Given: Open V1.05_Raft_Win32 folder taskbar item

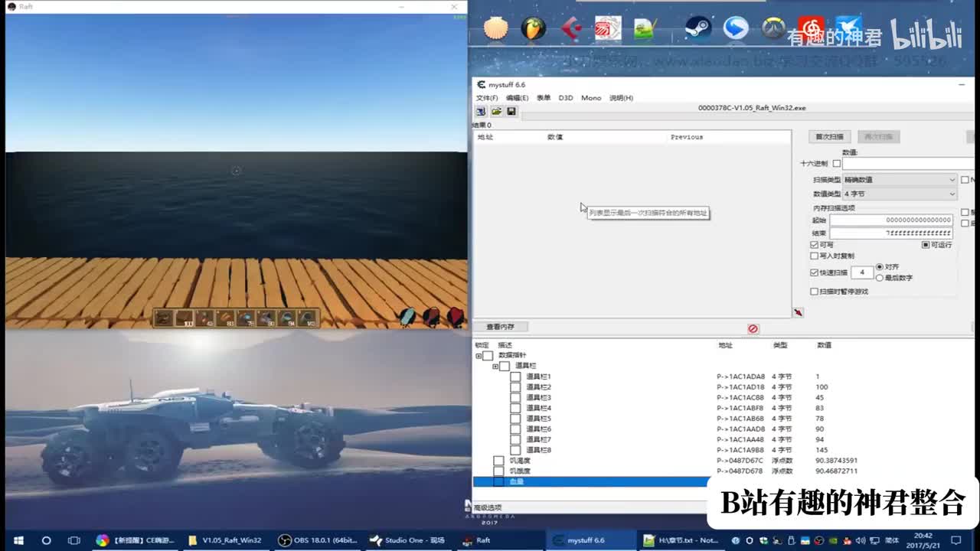Looking at the screenshot, I should [226, 540].
